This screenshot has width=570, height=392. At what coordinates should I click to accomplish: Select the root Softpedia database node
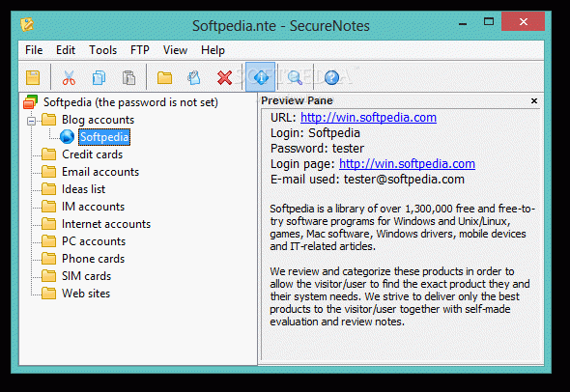[130, 102]
